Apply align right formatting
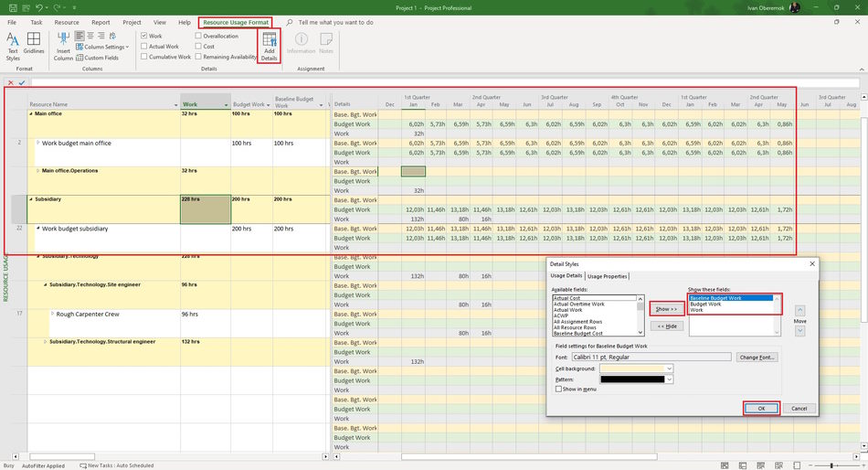 coord(101,36)
